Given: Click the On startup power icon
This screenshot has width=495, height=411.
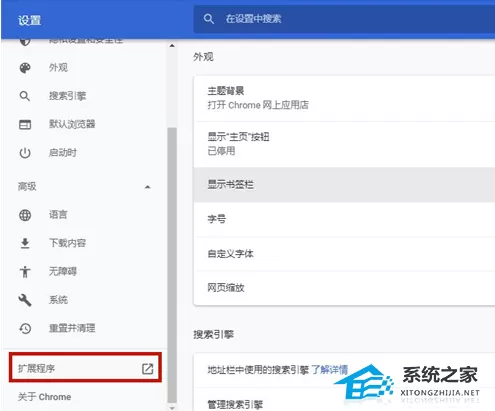Looking at the screenshot, I should pyautogui.click(x=25, y=153).
